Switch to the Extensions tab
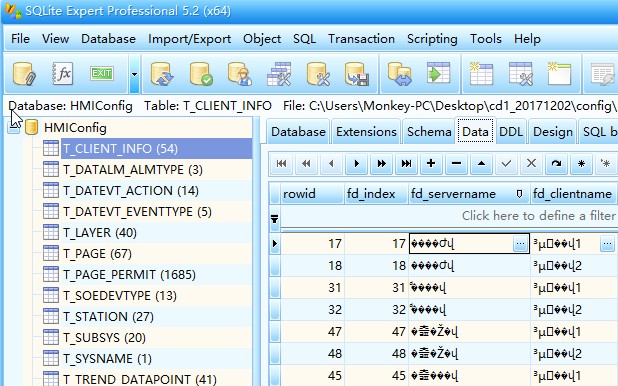This screenshot has height=386, width=618. pos(366,132)
